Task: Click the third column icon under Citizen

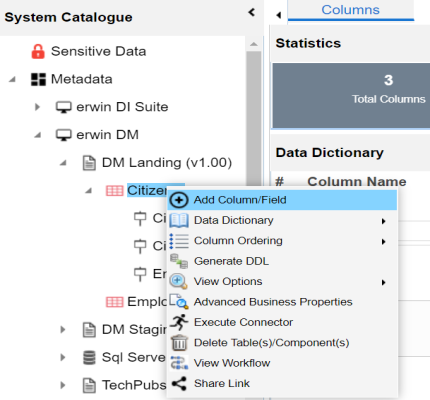Action: pyautogui.click(x=140, y=274)
